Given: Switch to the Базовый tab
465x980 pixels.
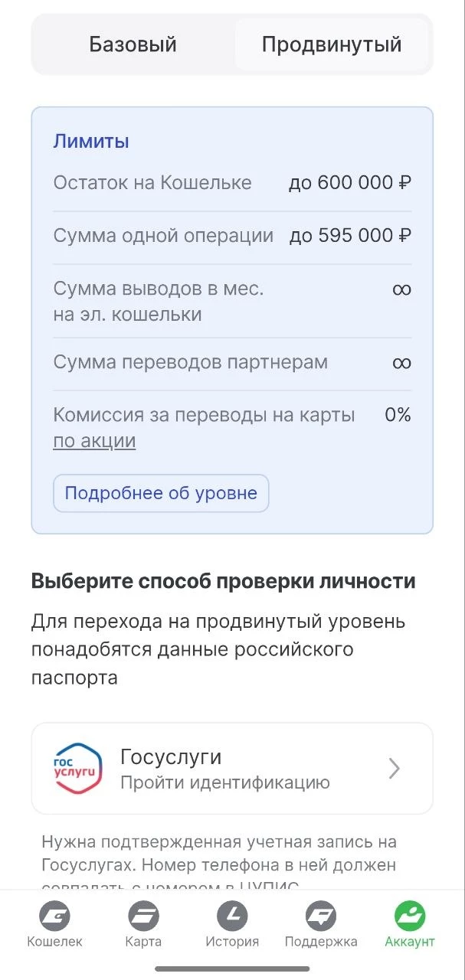Looking at the screenshot, I should tap(134, 44).
